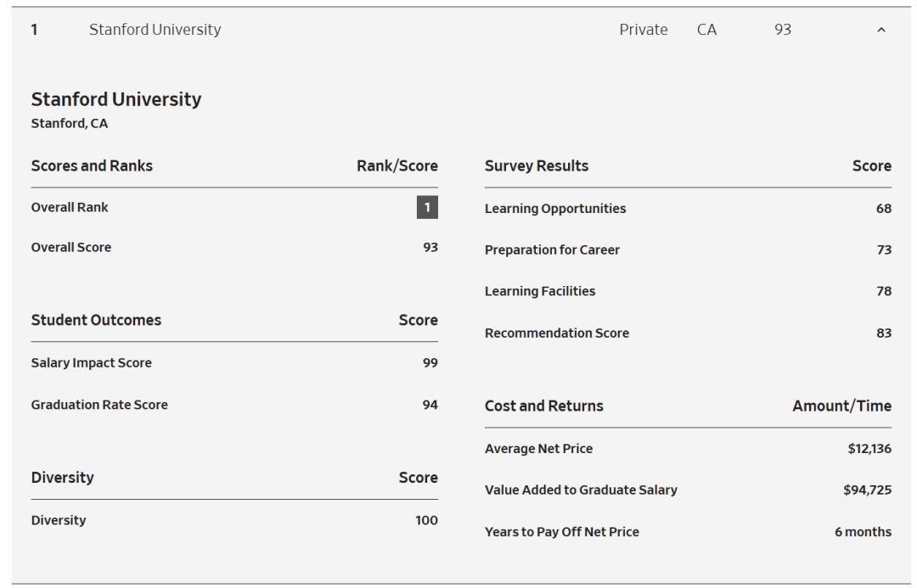
Task: Click the "Learning Facilities" row label
Action: coord(540,291)
